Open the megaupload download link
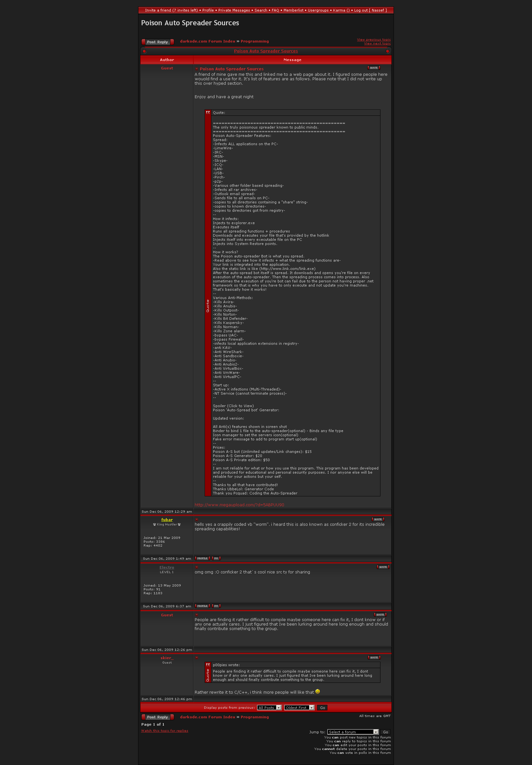 coord(239,505)
